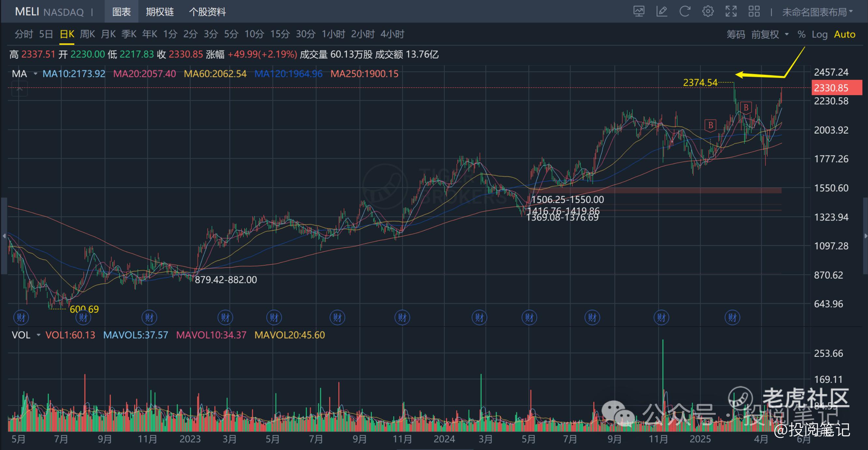The width and height of the screenshot is (868, 450).
Task: Select 年K yearly timeframe
Action: pos(149,34)
